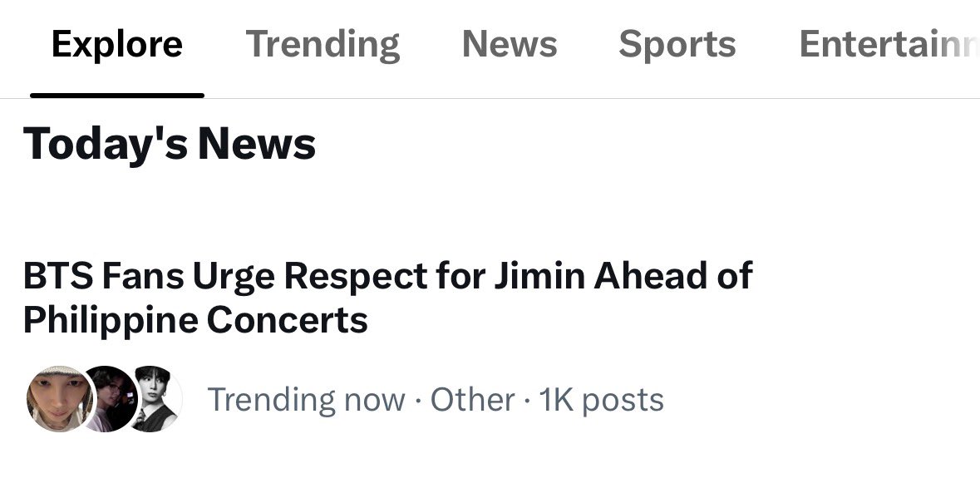Click the Trending now label
This screenshot has height=483, width=980.
pos(306,399)
